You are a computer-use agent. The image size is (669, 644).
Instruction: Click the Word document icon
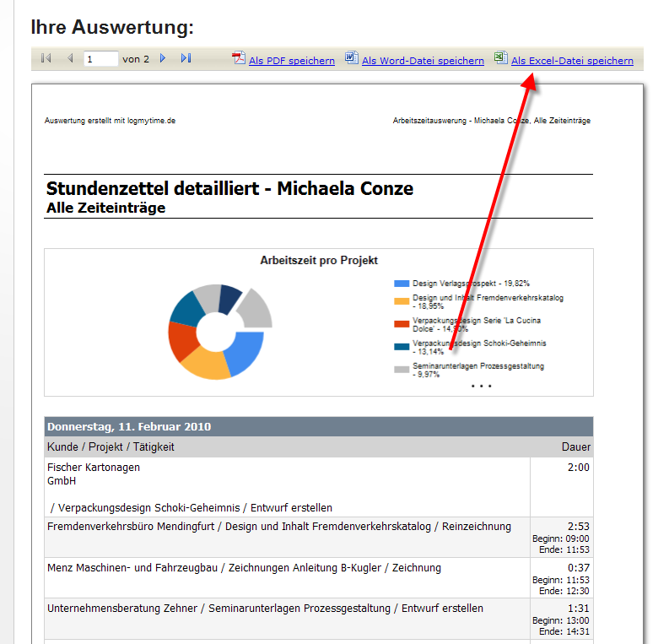352,57
